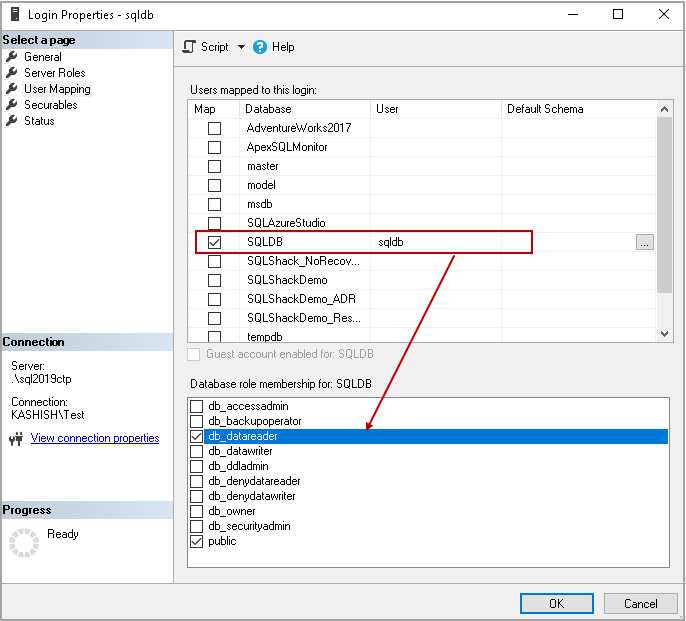Image resolution: width=686 pixels, height=621 pixels.
Task: Check the SQLShackDemo map checkbox
Action: pyautogui.click(x=214, y=280)
